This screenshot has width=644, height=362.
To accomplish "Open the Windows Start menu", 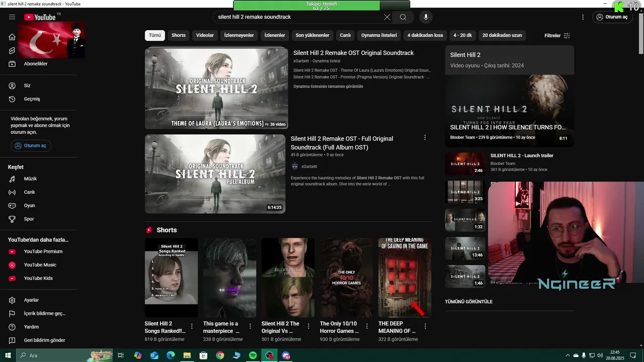I will coord(8,355).
